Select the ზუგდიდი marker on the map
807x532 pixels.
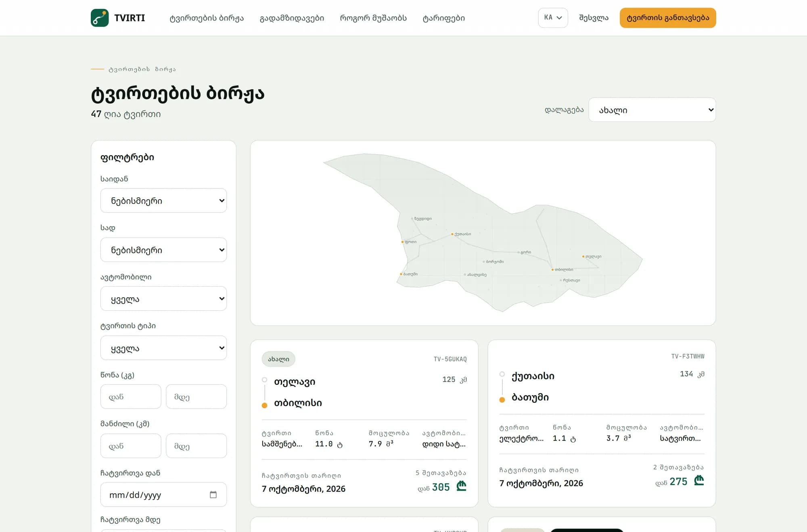click(x=412, y=219)
